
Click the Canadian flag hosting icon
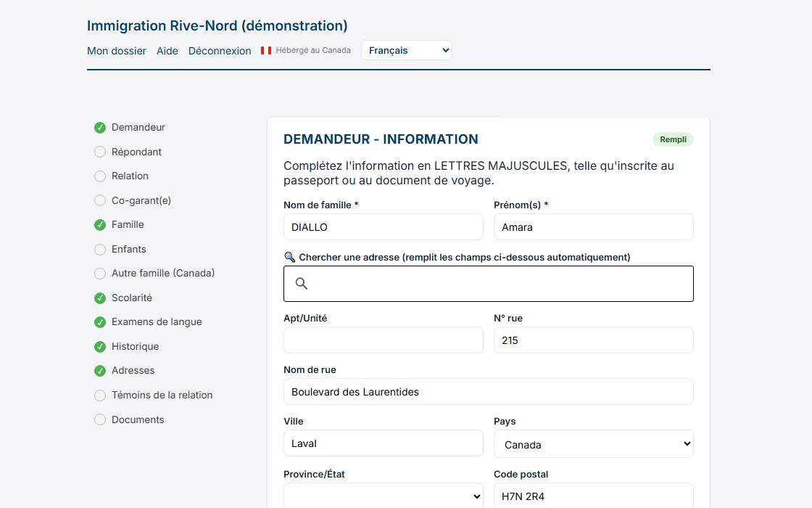266,50
